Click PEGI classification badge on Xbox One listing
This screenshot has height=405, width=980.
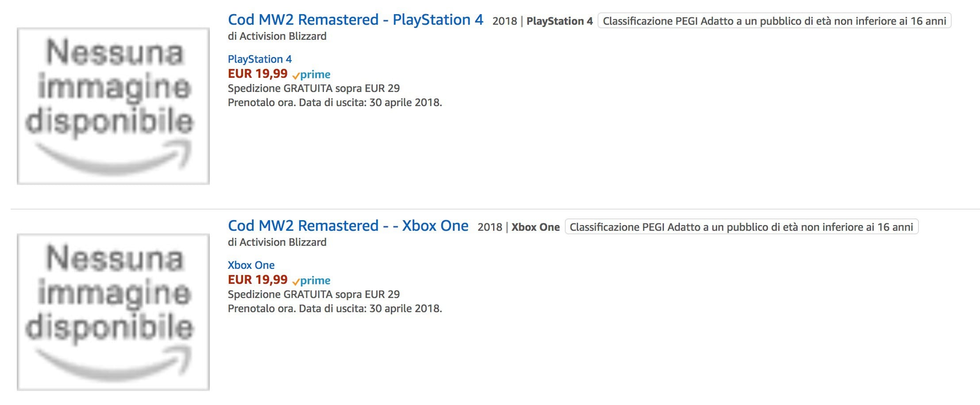point(741,227)
